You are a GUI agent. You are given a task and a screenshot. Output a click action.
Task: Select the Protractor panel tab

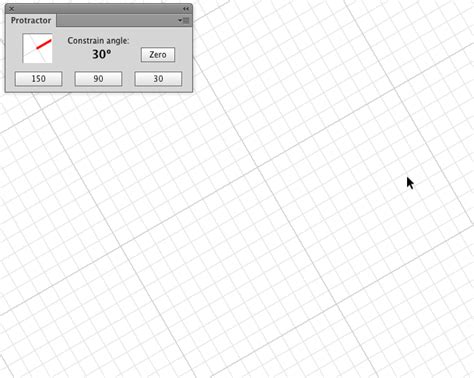pos(31,21)
